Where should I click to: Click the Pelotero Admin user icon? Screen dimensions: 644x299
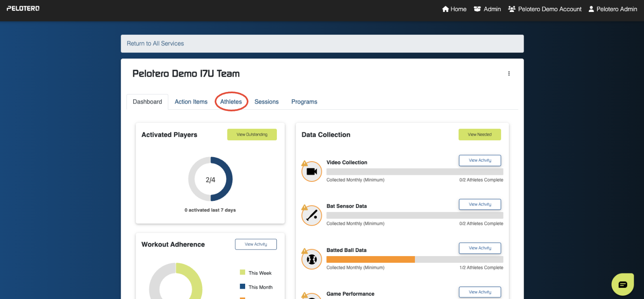tap(591, 9)
